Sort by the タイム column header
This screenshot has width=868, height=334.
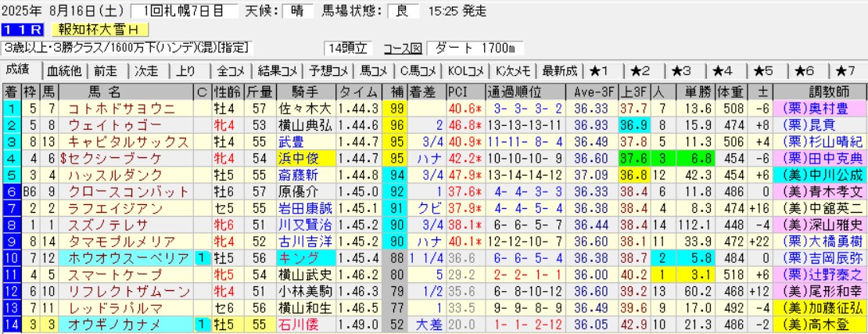361,92
